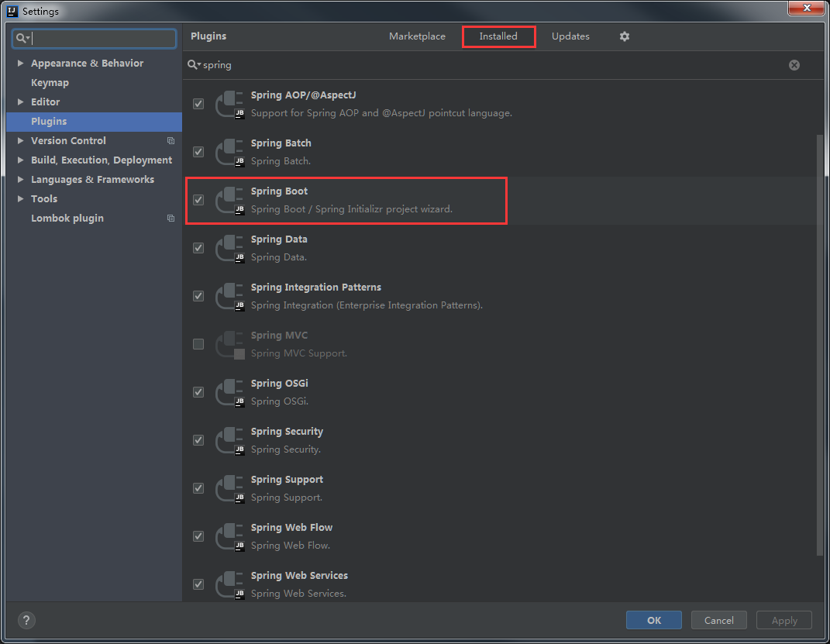This screenshot has width=830, height=644.
Task: Open the help question mark button
Action: point(26,620)
